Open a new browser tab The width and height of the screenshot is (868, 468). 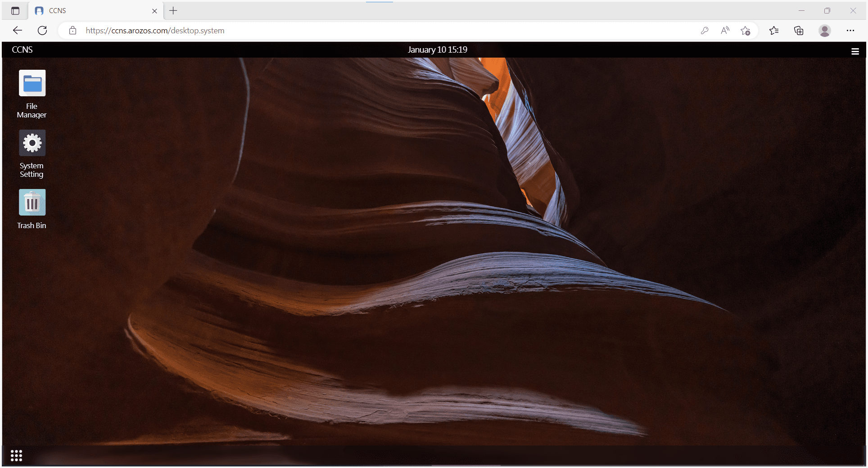click(x=173, y=10)
